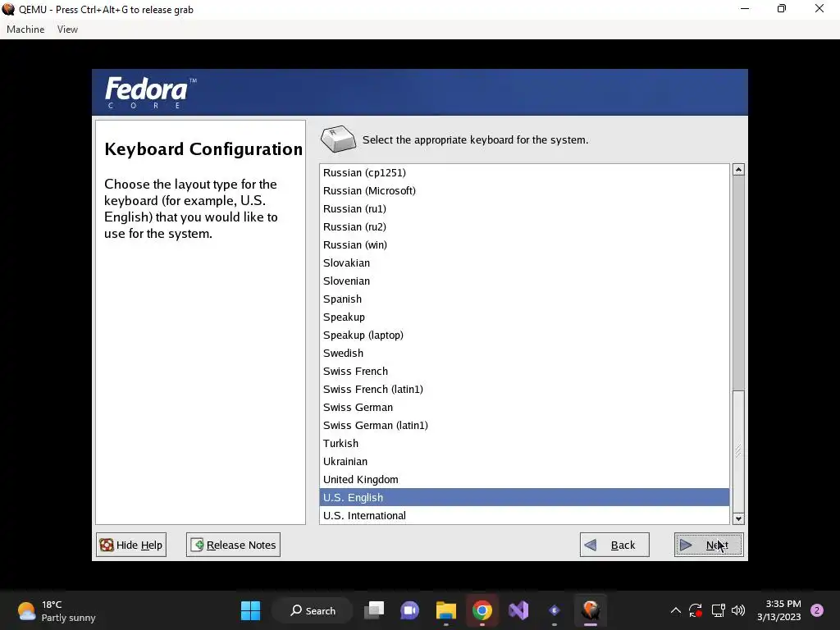
Task: Open the weather widget showing 18°C
Action: coord(56,610)
